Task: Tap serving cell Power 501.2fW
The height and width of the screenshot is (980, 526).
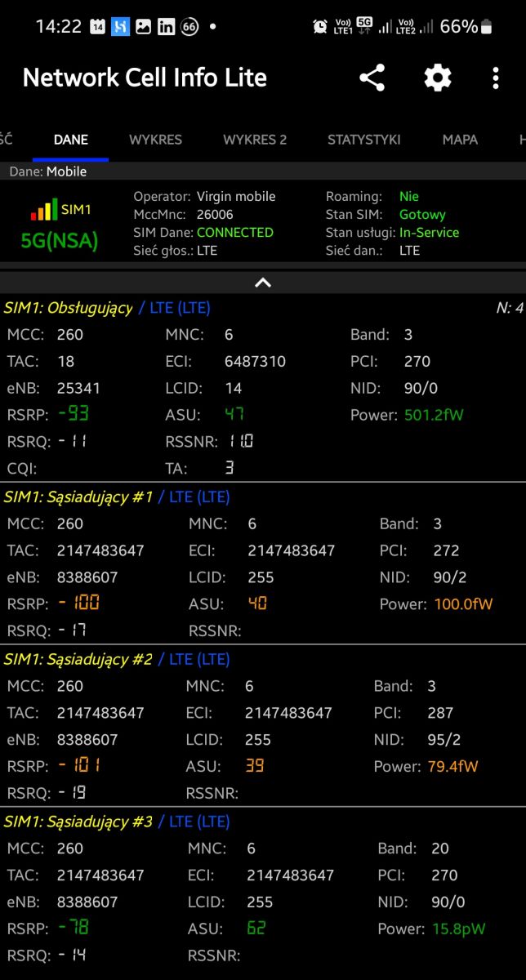Action: pos(434,415)
